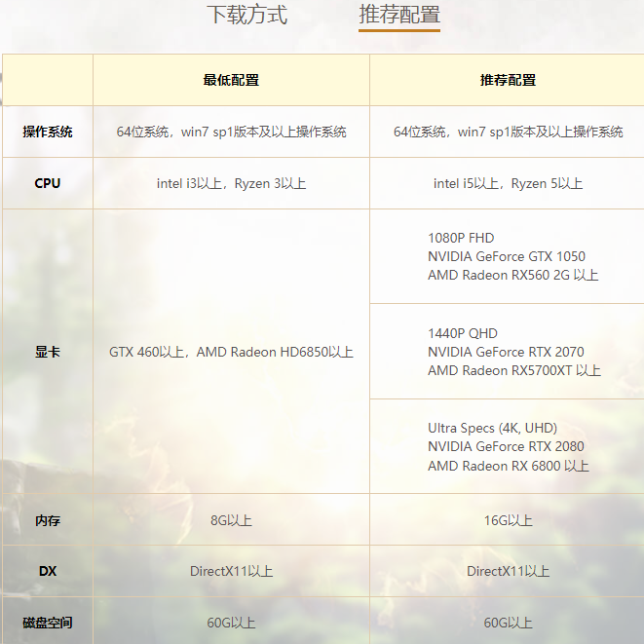
Task: Click the 显卡 row label
Action: click(48, 352)
